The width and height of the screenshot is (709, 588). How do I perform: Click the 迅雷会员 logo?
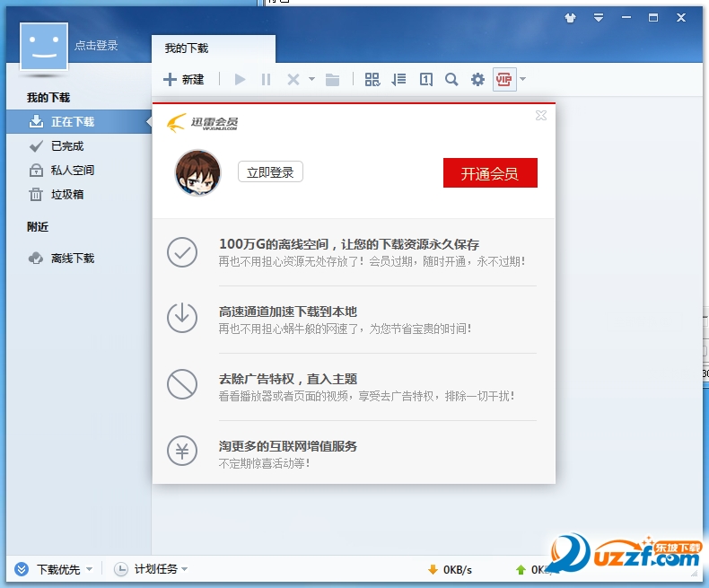pos(202,123)
